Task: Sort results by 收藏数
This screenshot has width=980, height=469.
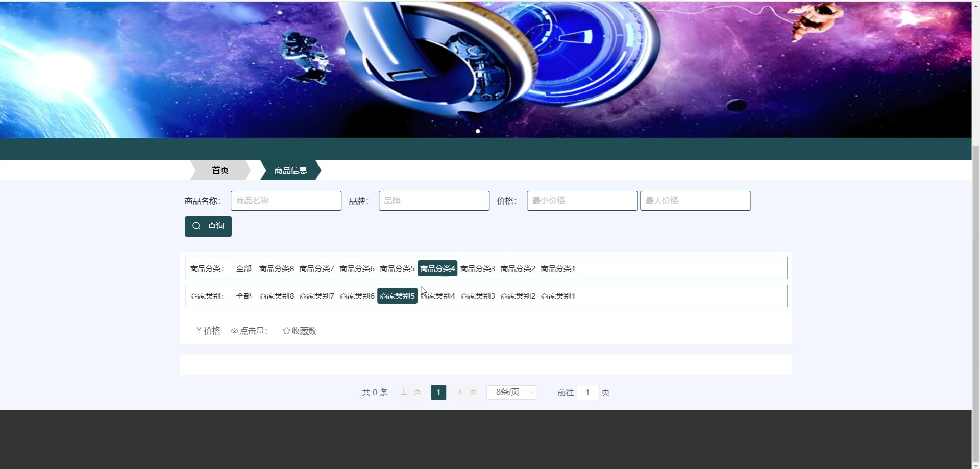Action: click(300, 331)
